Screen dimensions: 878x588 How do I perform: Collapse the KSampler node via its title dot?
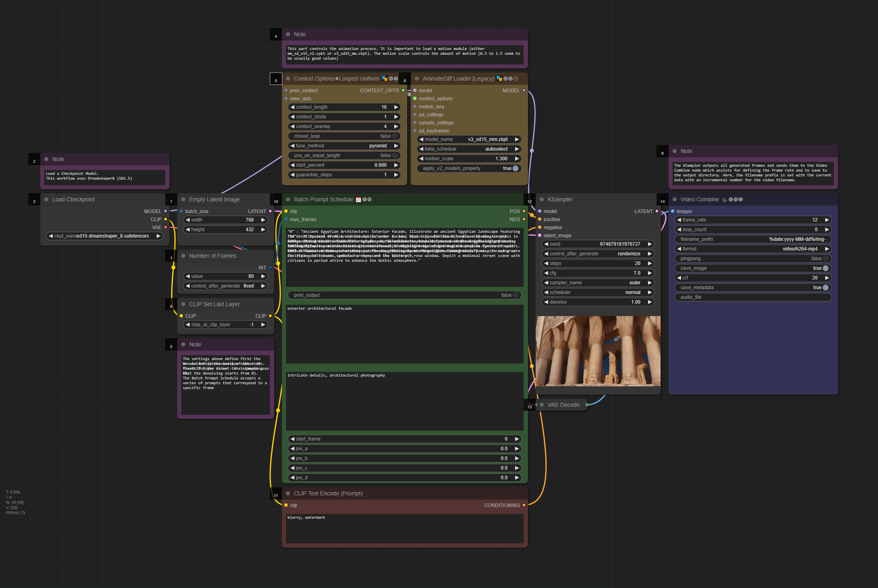(x=542, y=199)
